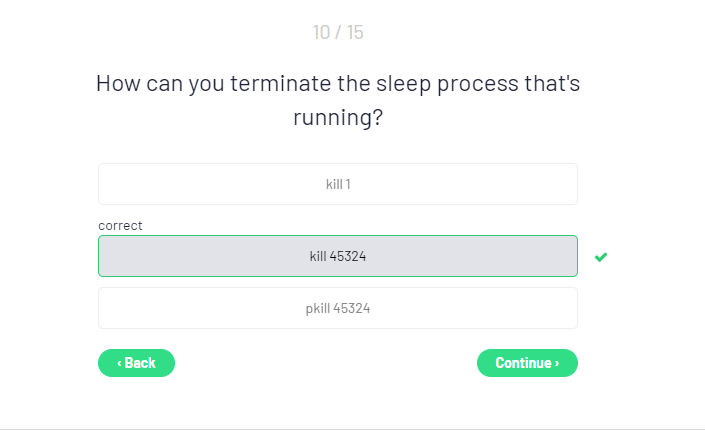The height and width of the screenshot is (433, 705).
Task: Click the question text about the sleep process
Action: point(338,100)
